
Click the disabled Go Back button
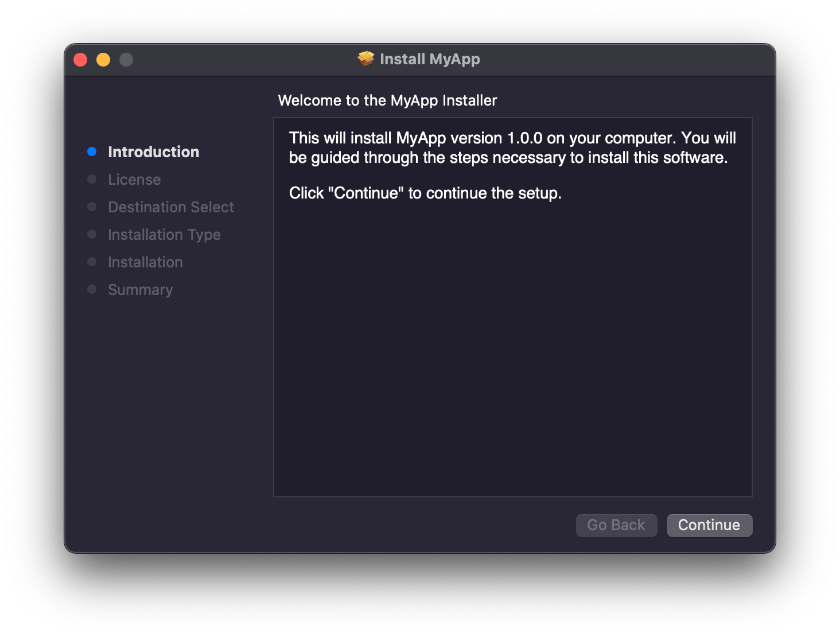click(x=616, y=525)
